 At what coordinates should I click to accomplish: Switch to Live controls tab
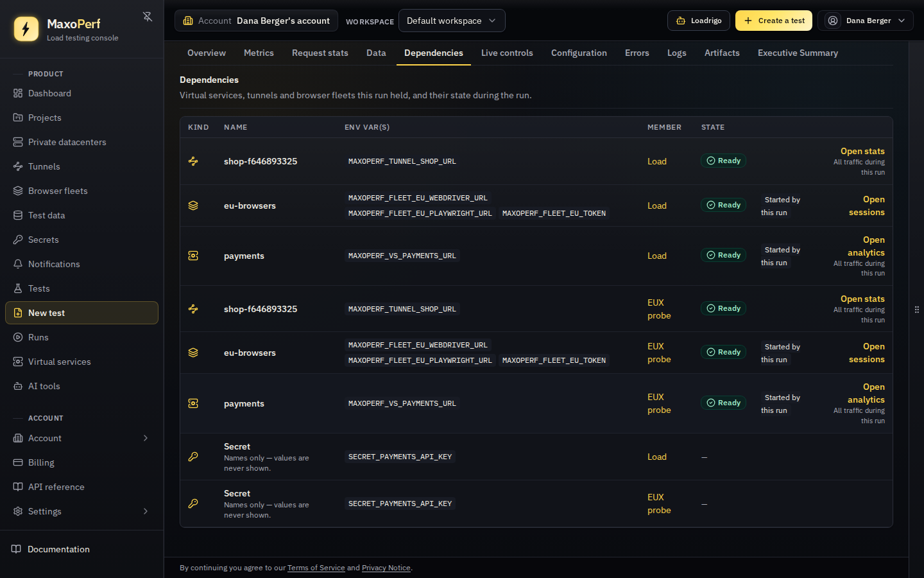[507, 53]
